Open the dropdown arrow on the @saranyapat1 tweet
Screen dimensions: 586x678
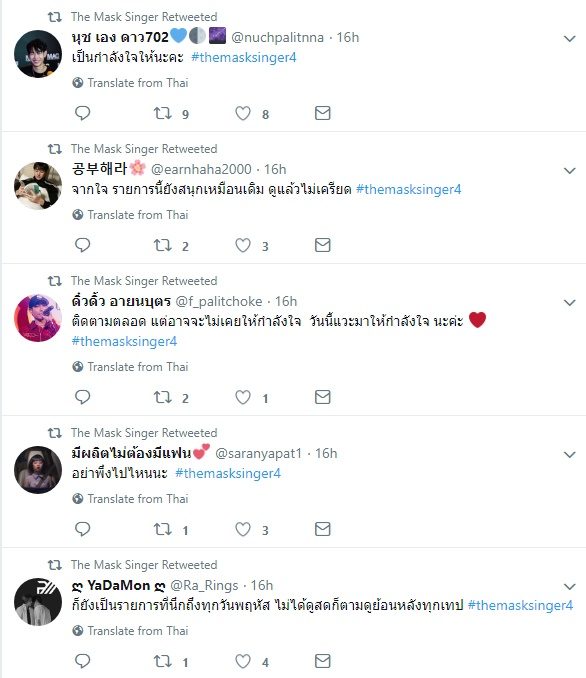point(570,454)
